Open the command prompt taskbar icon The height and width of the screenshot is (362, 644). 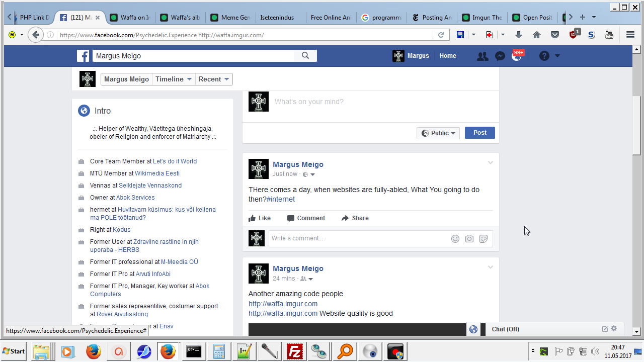click(x=194, y=351)
